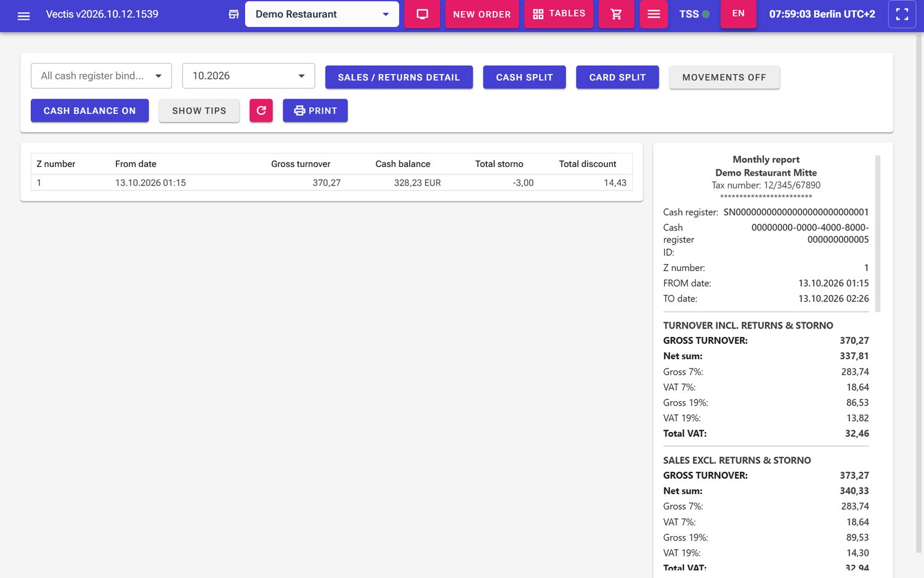Click the Net sum 340,33 line
This screenshot has height=578, width=924.
pyautogui.click(x=766, y=490)
